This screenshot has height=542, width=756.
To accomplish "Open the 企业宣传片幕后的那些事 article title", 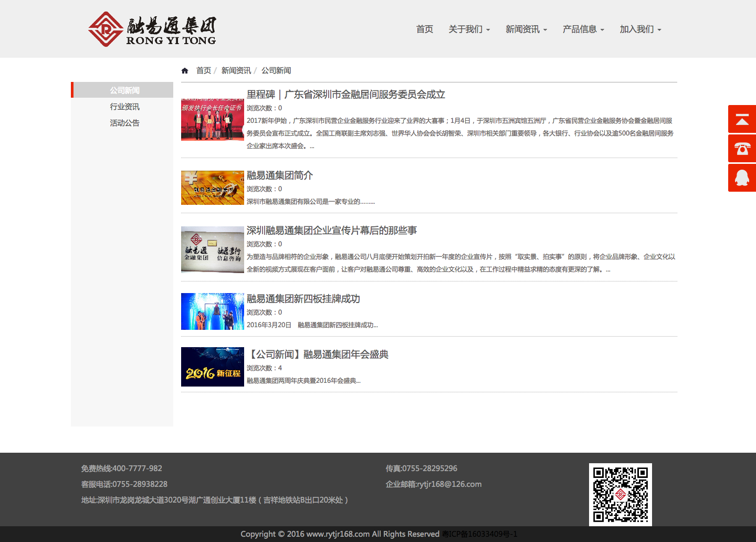I will (x=332, y=231).
